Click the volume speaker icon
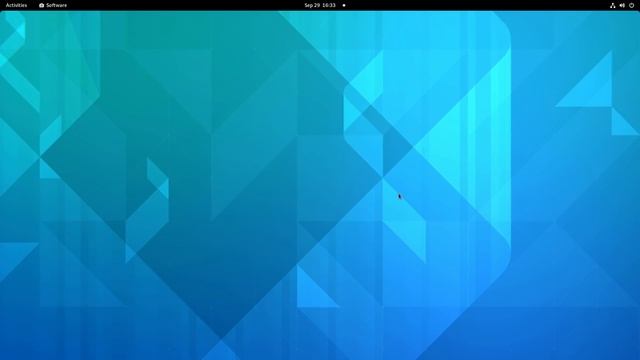This screenshot has width=640, height=360. tap(622, 5)
